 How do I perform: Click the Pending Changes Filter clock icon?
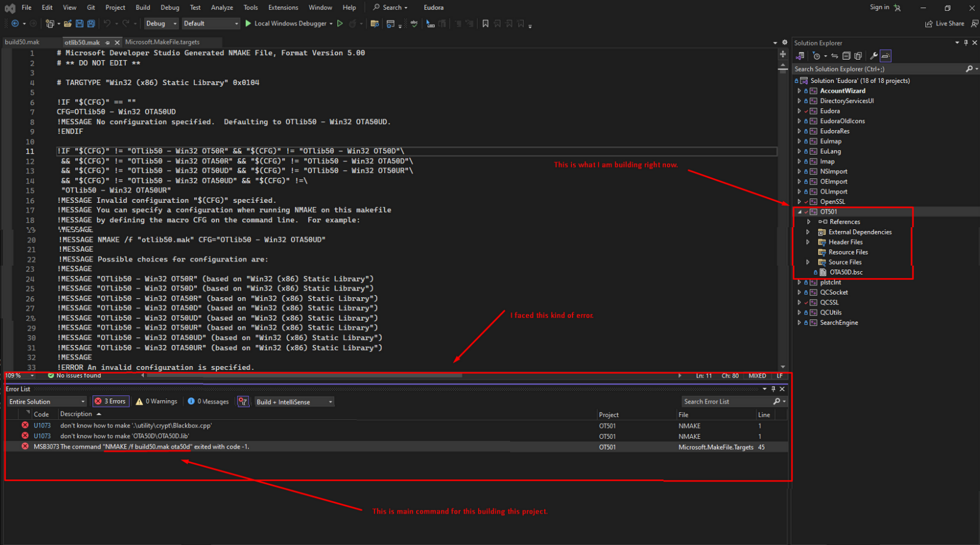pyautogui.click(x=816, y=56)
